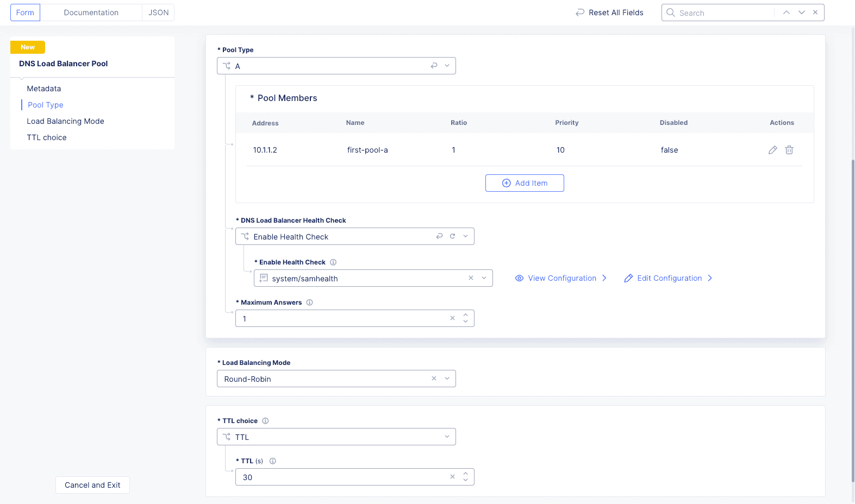Clear the system/samhealth selection
855x504 pixels.
[471, 278]
